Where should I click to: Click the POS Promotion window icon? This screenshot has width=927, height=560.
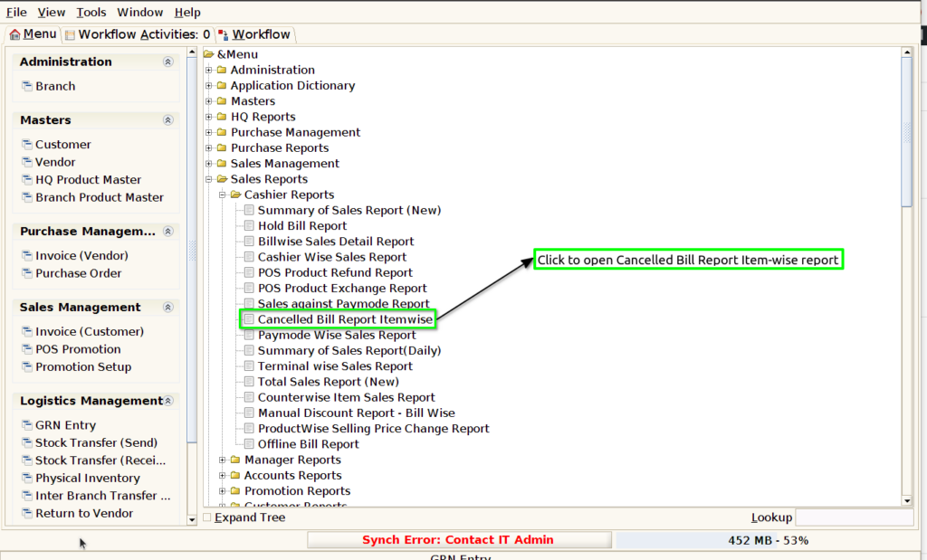coord(26,349)
